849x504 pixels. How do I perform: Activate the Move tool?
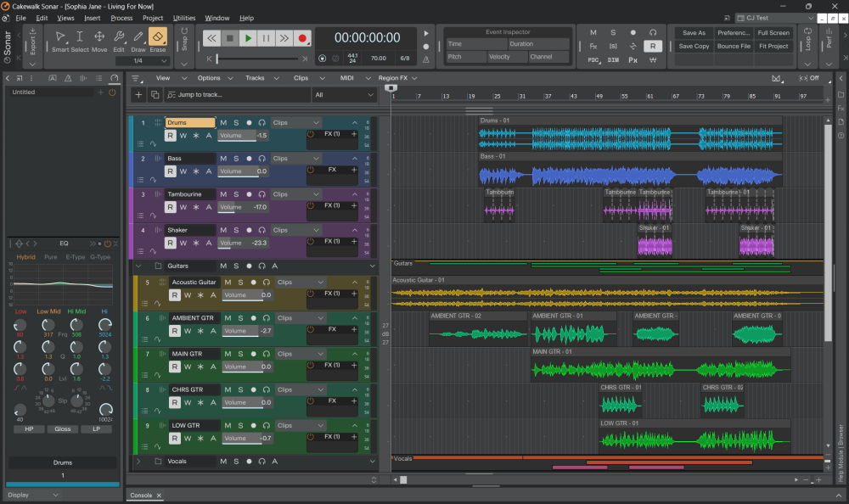(99, 40)
